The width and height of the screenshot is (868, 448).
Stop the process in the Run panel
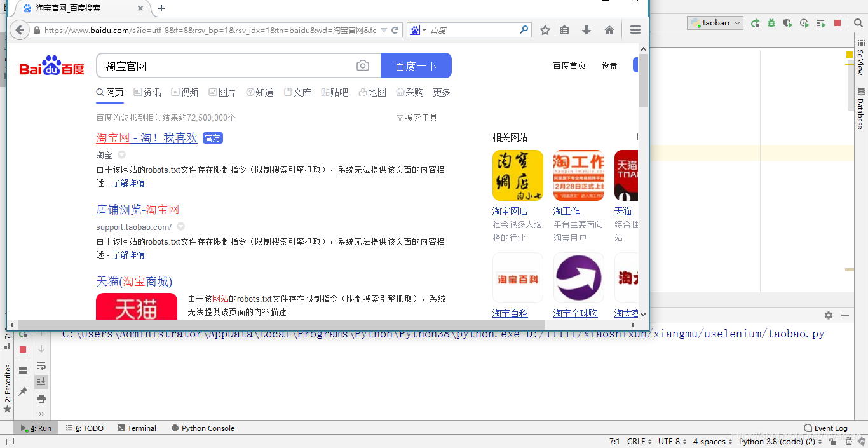(x=23, y=350)
